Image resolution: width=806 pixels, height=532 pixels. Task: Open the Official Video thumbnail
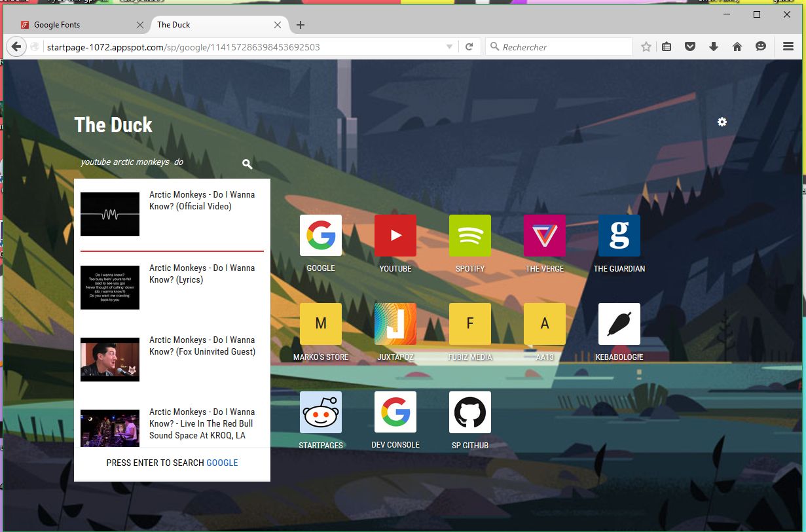[110, 214]
